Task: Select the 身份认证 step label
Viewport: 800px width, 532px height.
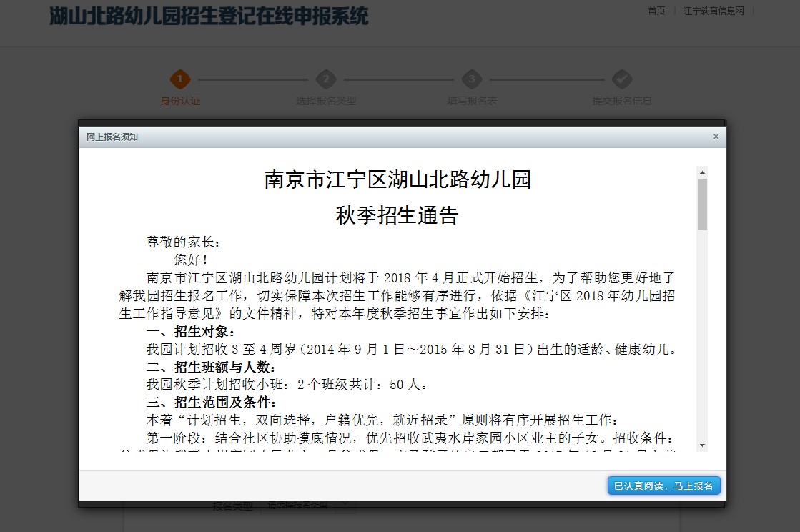Action: click(x=180, y=101)
